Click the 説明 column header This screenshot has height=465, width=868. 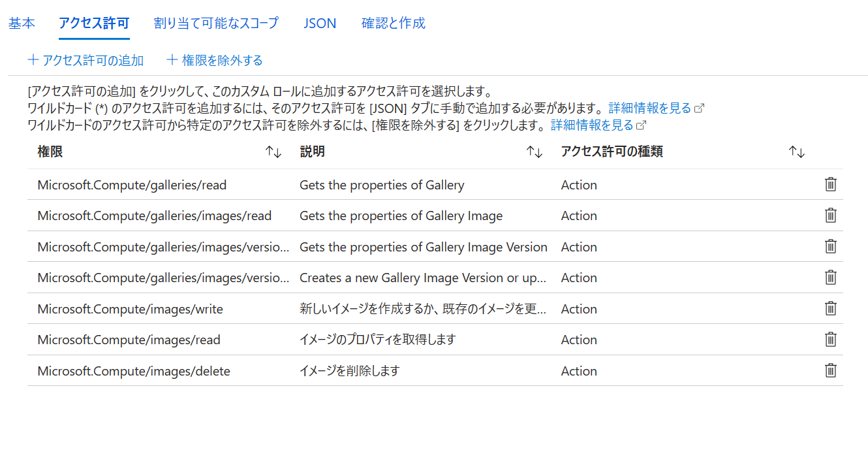pos(313,152)
